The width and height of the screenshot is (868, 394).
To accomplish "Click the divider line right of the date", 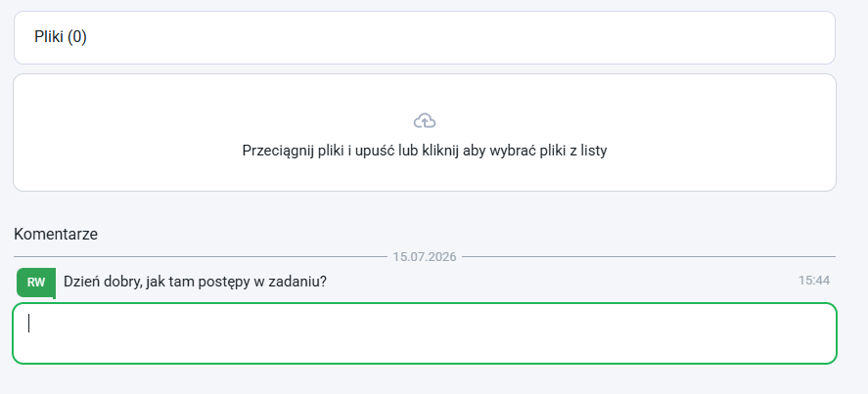I will pos(649,257).
